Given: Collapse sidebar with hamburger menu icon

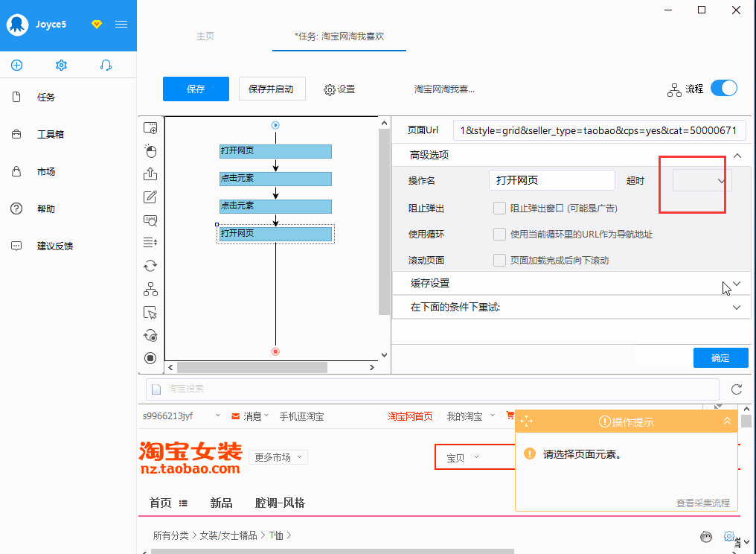Looking at the screenshot, I should pos(121,24).
